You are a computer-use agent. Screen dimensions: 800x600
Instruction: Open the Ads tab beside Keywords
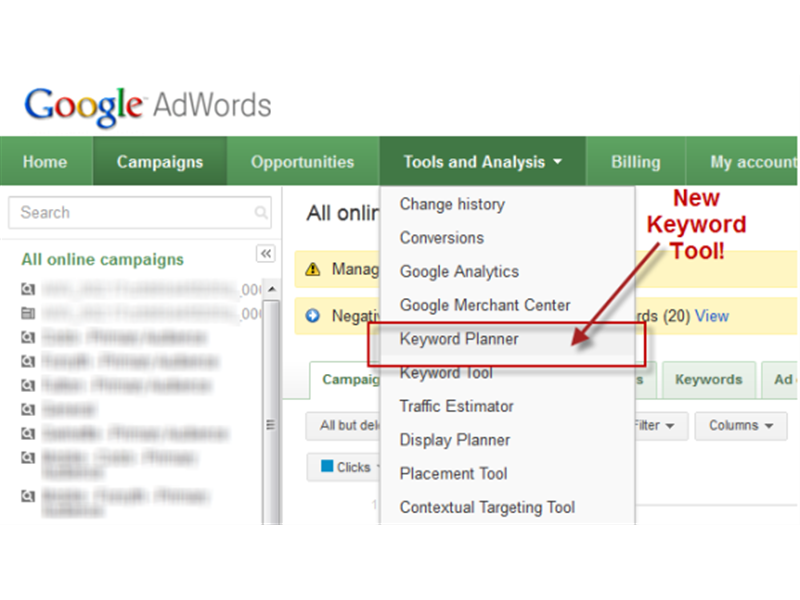(x=781, y=380)
